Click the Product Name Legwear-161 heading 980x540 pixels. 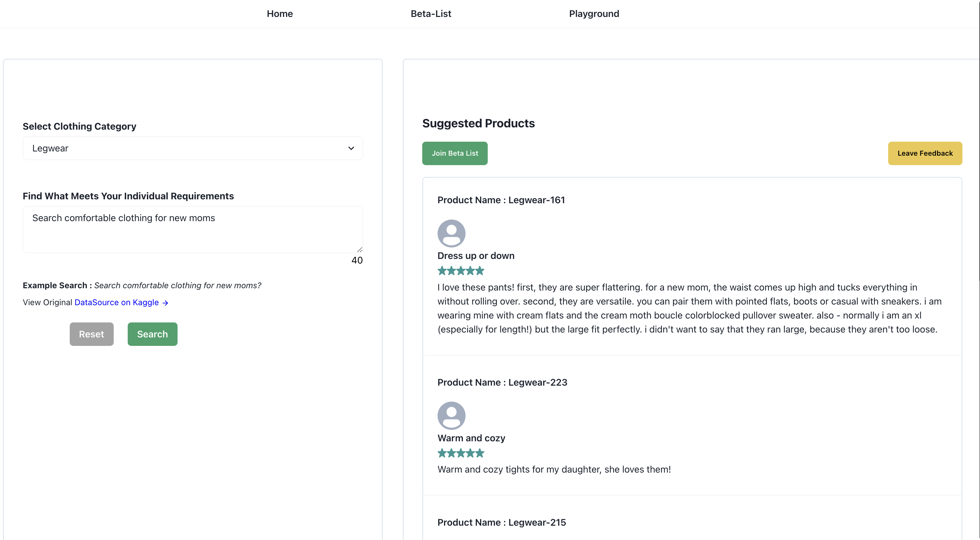pyautogui.click(x=501, y=200)
